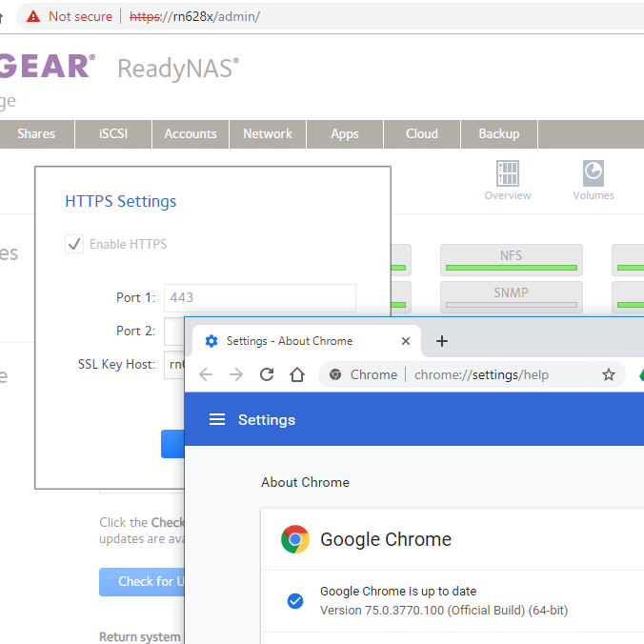The width and height of the screenshot is (644, 644).
Task: Click the rn628x/admin address bar URL
Action: [x=194, y=16]
